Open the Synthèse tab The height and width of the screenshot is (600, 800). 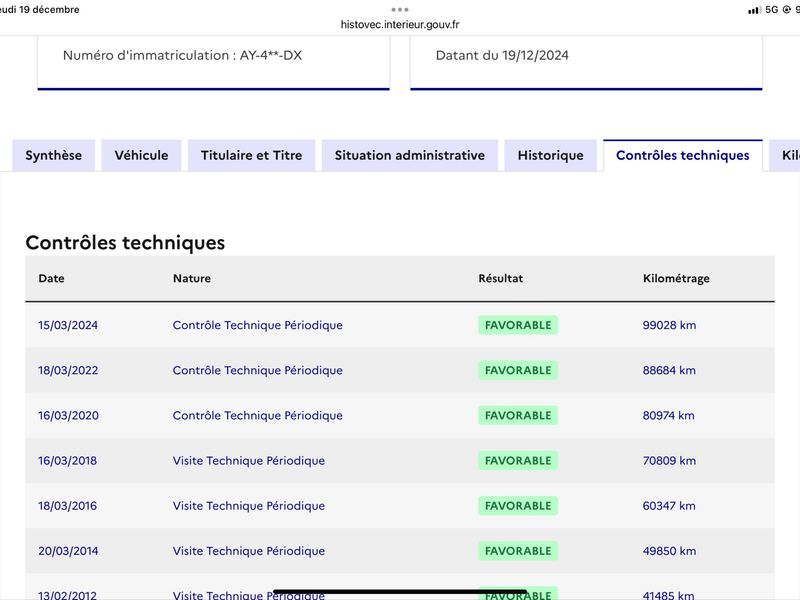pyautogui.click(x=54, y=155)
